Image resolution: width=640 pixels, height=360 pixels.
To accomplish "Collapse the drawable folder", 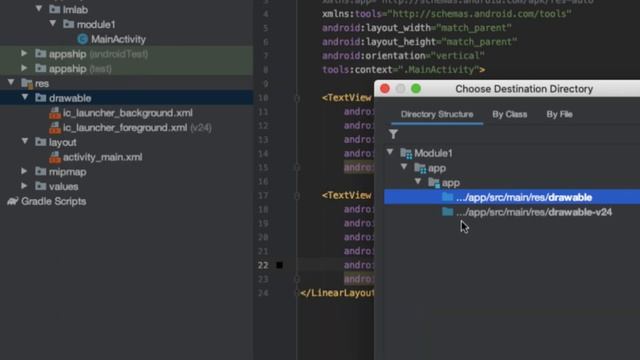I will (x=25, y=97).
